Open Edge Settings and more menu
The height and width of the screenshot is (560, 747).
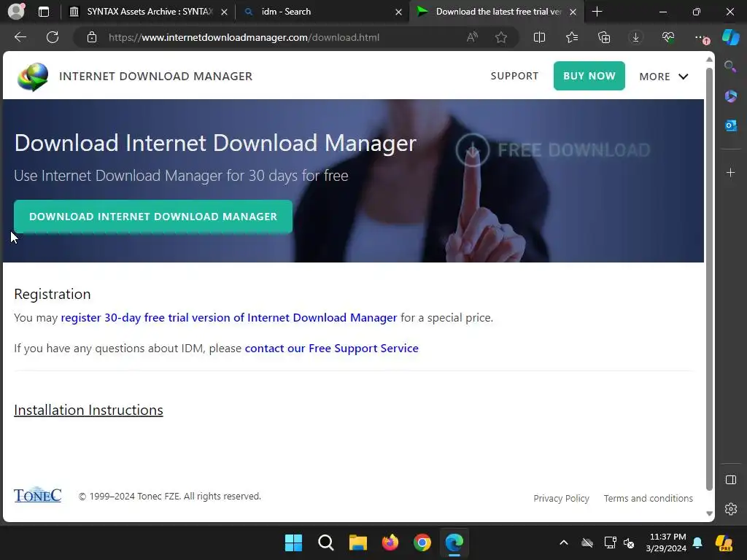(x=701, y=38)
